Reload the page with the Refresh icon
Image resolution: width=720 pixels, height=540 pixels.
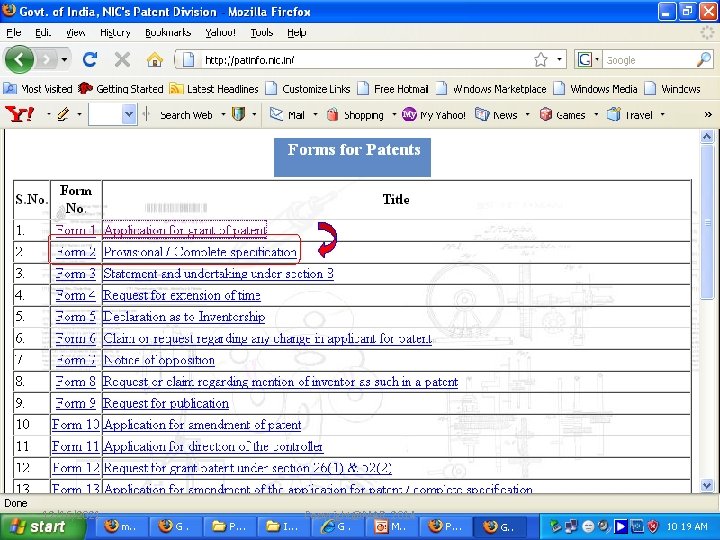90,59
